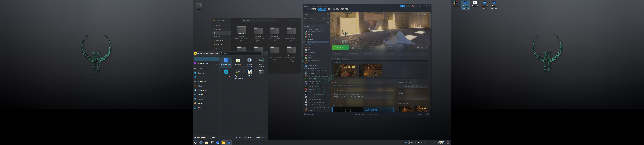Click the Steam announcements megaphone button

402,6
